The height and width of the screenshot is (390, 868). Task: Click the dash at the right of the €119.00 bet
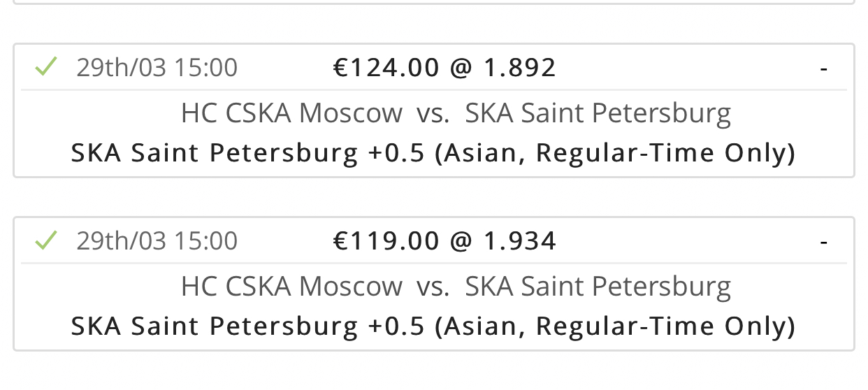pyautogui.click(x=824, y=242)
